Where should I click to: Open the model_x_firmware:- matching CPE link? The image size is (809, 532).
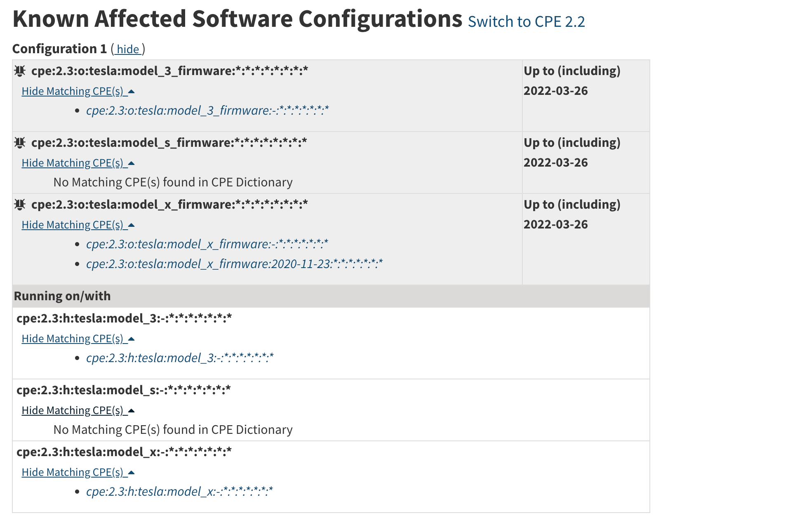(206, 244)
